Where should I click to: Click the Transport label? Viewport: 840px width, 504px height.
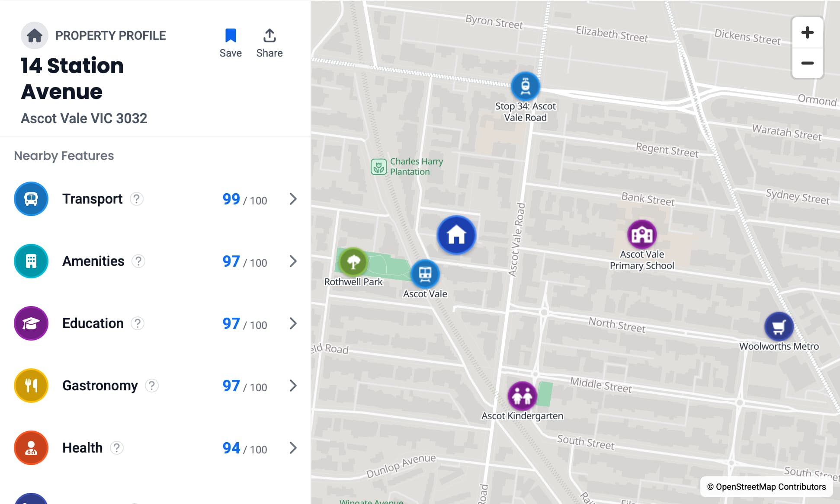tap(92, 199)
